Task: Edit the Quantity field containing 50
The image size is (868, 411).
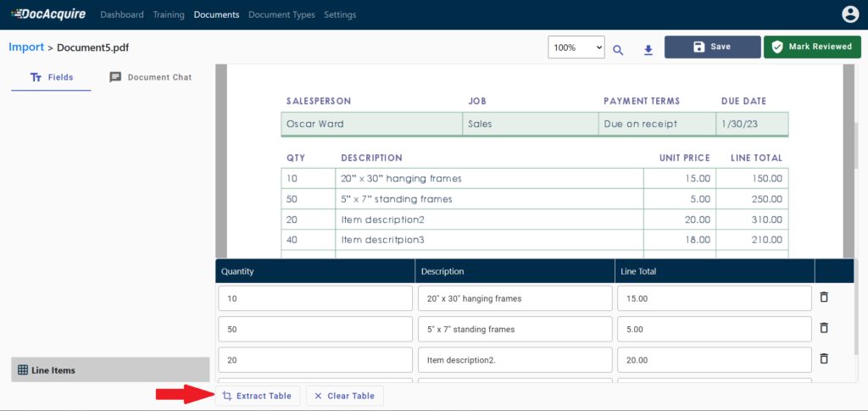Action: coord(315,329)
